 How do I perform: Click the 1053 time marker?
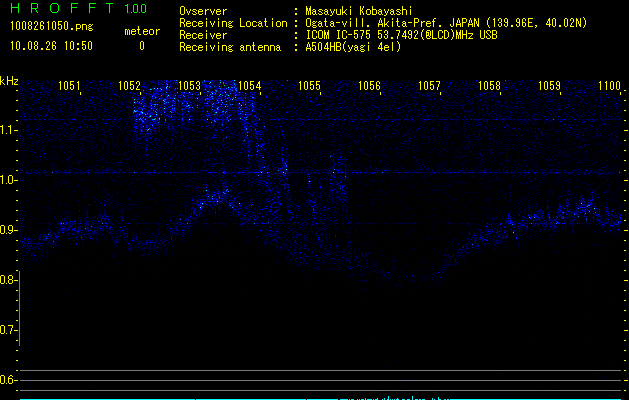click(189, 86)
